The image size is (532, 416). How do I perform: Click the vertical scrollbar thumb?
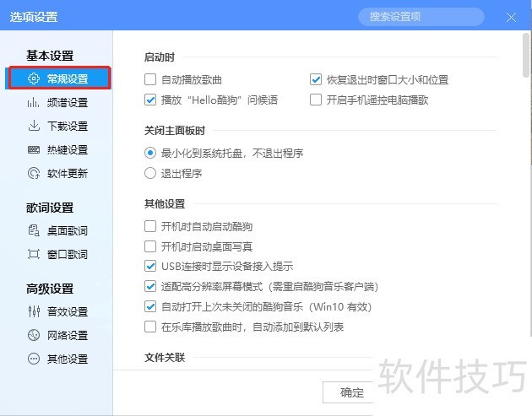pos(526,55)
